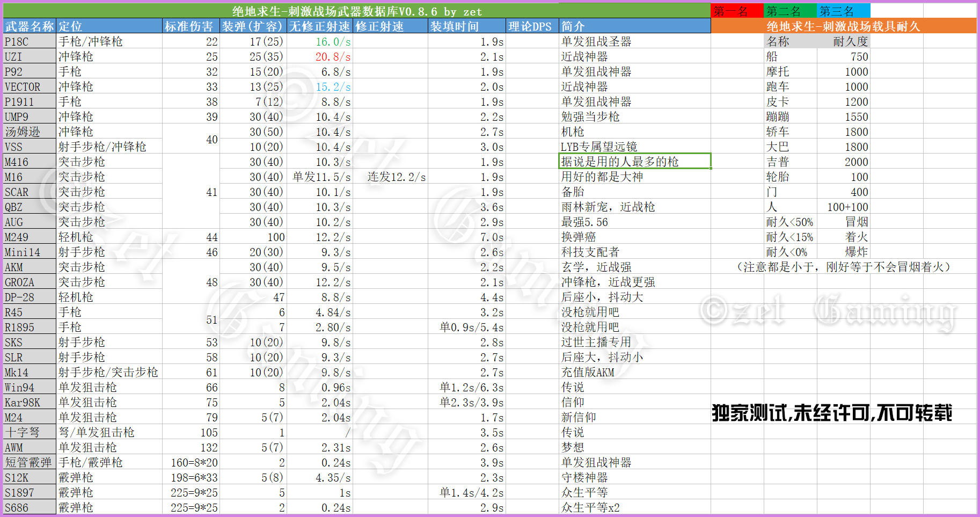This screenshot has width=980, height=517.
Task: Select the 武器名称 column header
Action: pyautogui.click(x=30, y=26)
